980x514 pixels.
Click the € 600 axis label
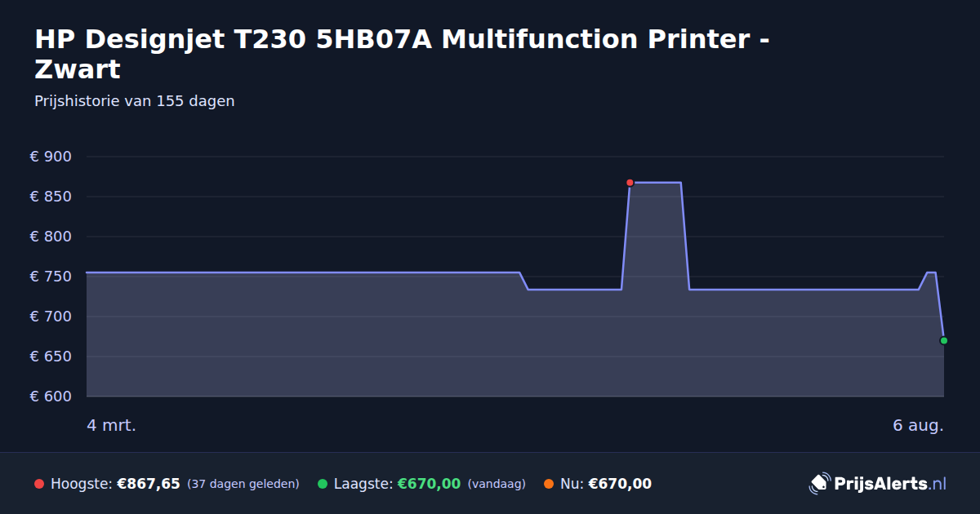click(51, 397)
